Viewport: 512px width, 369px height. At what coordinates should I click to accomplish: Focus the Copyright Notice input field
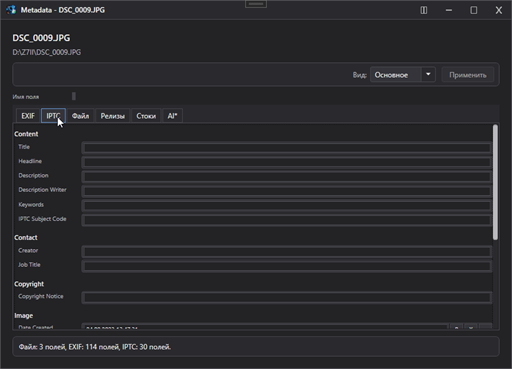pos(287,297)
